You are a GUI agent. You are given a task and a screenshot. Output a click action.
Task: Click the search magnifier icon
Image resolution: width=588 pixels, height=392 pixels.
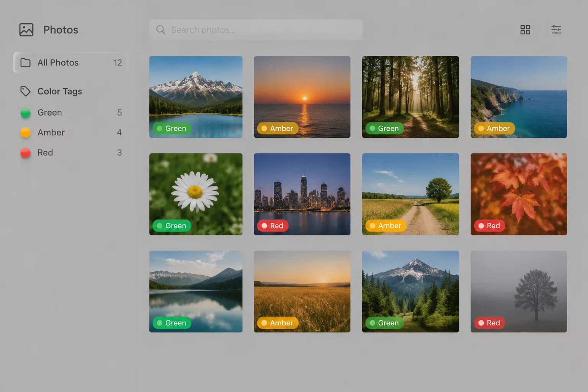(161, 30)
